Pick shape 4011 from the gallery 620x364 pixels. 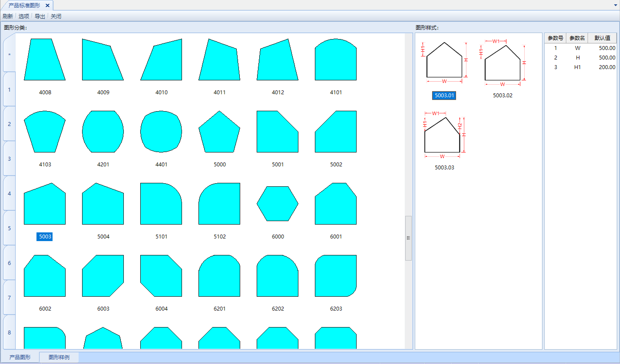click(x=219, y=59)
